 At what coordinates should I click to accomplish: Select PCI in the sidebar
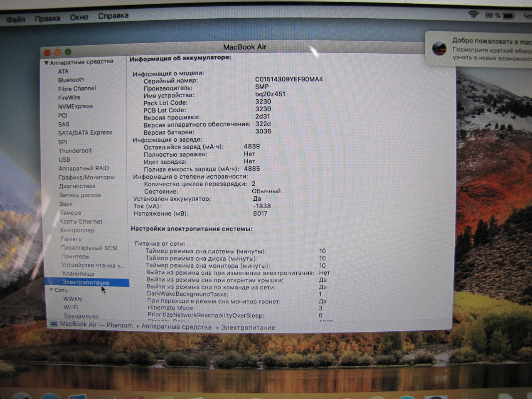(x=63, y=116)
